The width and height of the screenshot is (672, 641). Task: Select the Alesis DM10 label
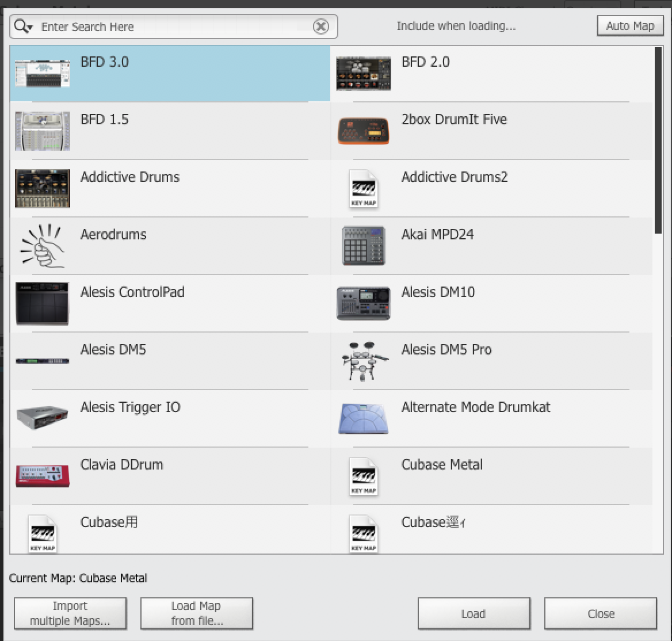tap(438, 292)
